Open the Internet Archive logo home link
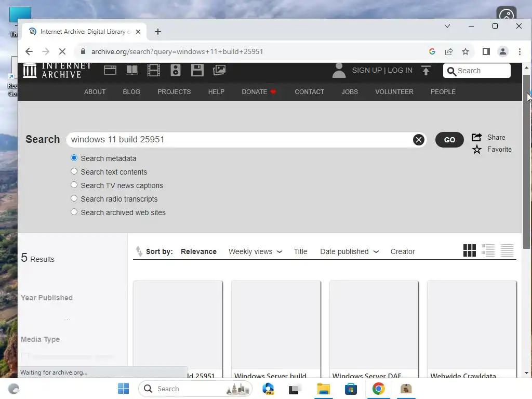The image size is (532, 399). [57, 70]
